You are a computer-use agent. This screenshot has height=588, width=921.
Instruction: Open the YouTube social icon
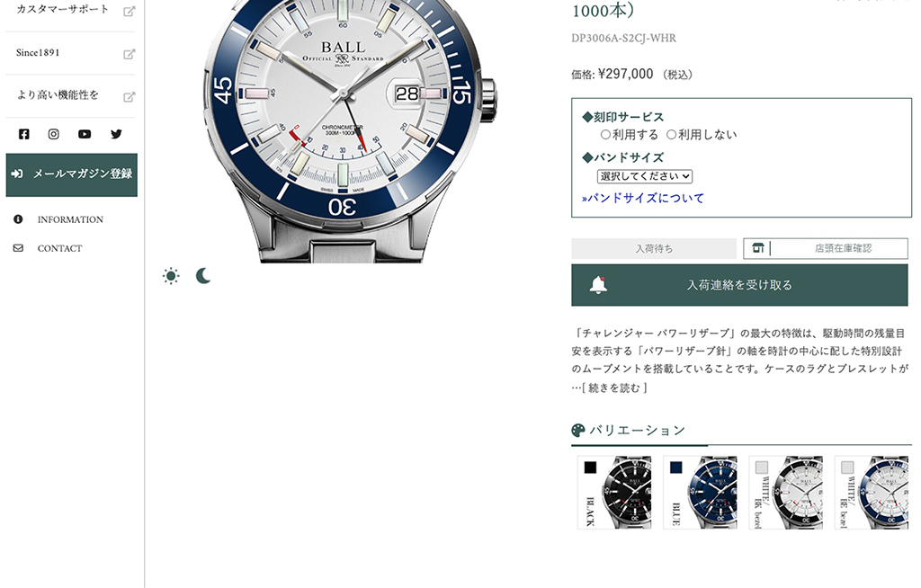[x=85, y=134]
